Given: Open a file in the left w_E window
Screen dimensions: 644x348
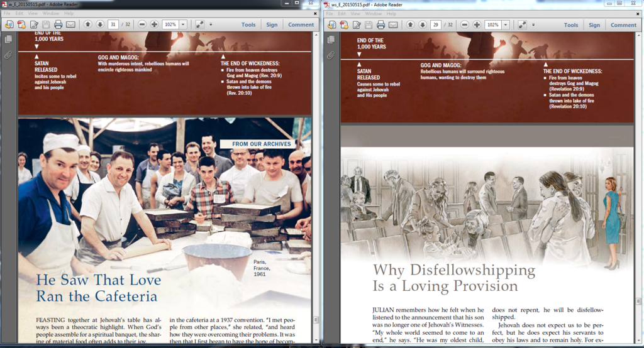Looking at the screenshot, I should [x=9, y=24].
